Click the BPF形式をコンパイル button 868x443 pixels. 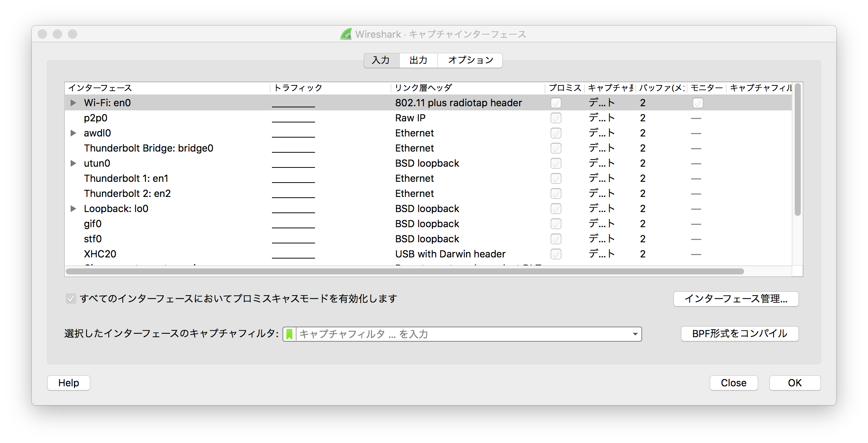coord(740,333)
